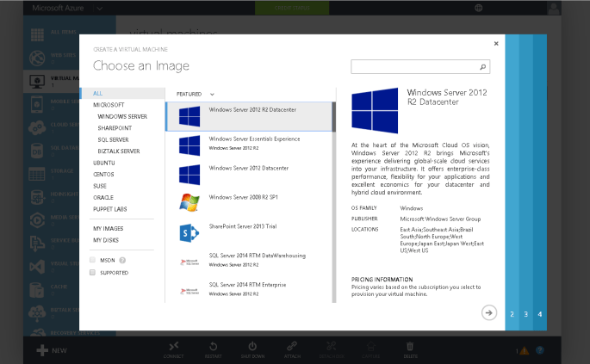Open Web Sites globe icon in sidebar
Screen dimensions: 590x364
[x=37, y=58]
